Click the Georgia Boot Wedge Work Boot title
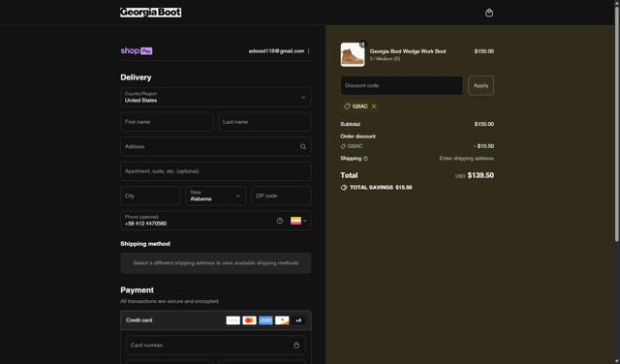The width and height of the screenshot is (620, 364). (x=408, y=51)
